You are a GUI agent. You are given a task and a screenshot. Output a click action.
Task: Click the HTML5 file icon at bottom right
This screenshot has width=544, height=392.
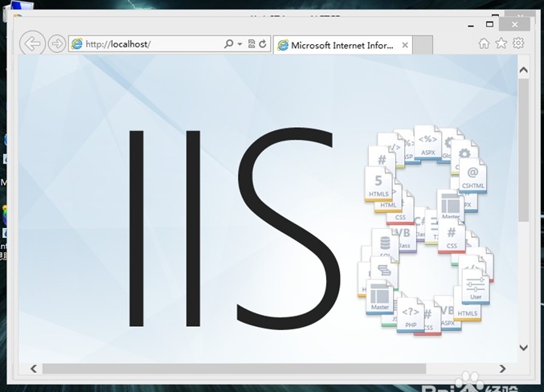(468, 308)
